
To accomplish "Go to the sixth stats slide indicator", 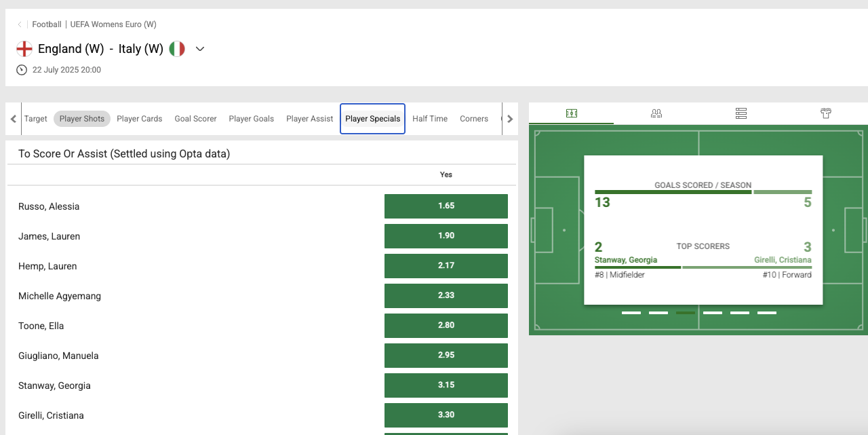I will coord(767,313).
